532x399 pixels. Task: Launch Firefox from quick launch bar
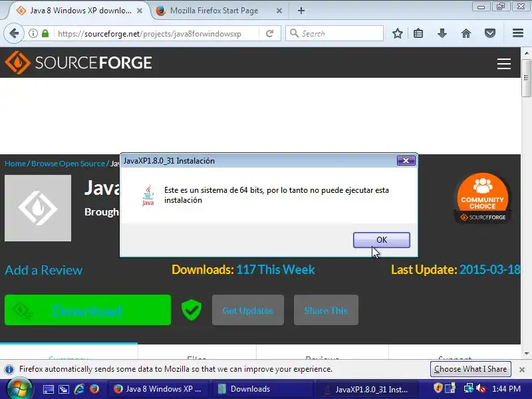(94, 389)
